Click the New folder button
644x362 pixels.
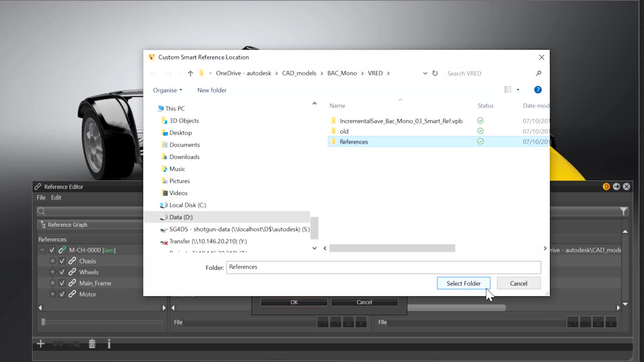(x=212, y=90)
